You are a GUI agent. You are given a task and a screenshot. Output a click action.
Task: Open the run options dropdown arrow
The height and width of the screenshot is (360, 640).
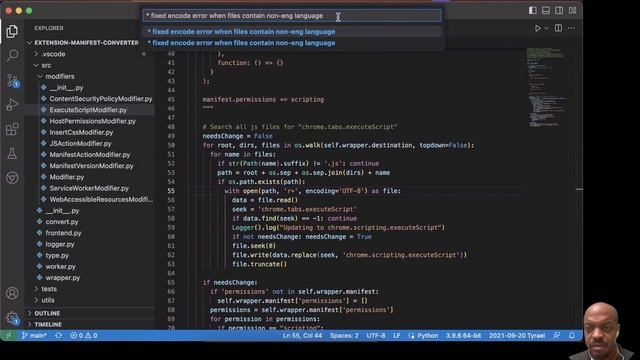(x=546, y=28)
